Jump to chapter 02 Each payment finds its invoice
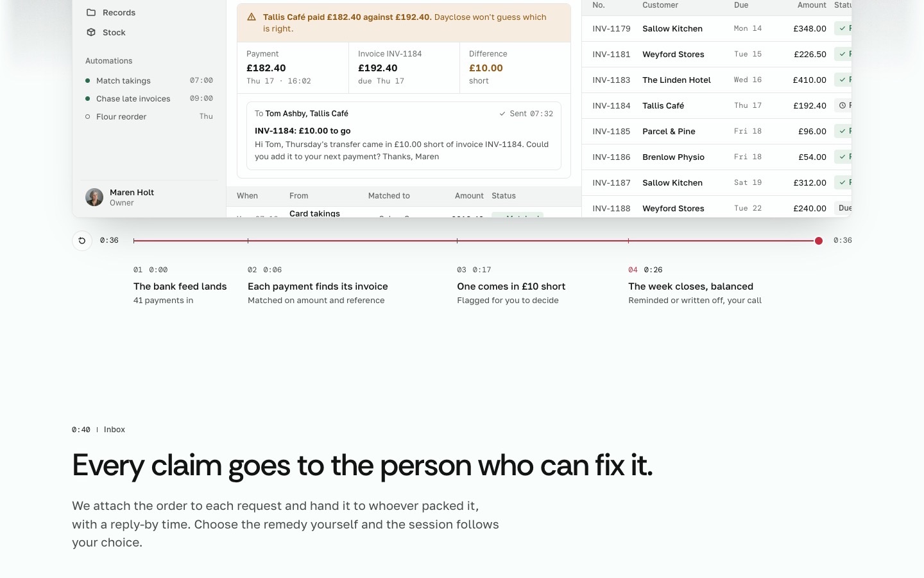The width and height of the screenshot is (924, 578). 318,285
